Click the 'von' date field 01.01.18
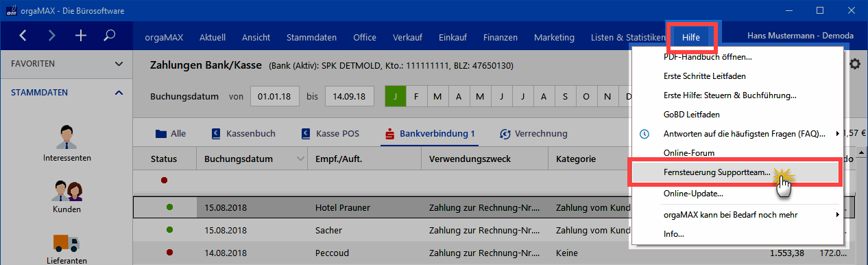This screenshot has width=868, height=265. 274,97
